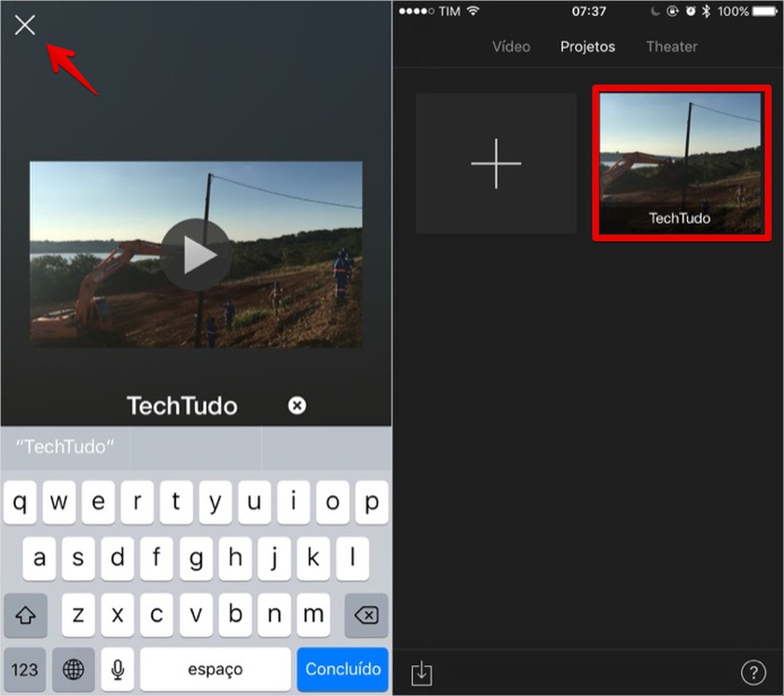This screenshot has width=784, height=696.
Task: Play the video preview
Action: 196,254
